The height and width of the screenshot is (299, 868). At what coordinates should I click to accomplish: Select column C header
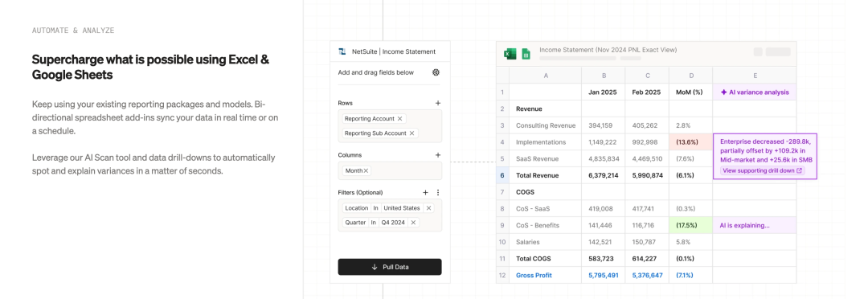tap(647, 76)
